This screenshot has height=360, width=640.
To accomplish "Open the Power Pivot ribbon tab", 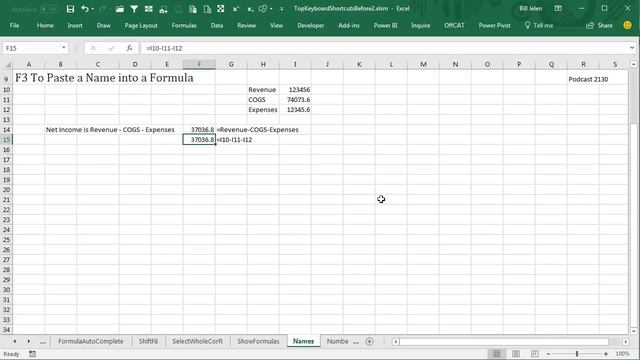I will [494, 25].
